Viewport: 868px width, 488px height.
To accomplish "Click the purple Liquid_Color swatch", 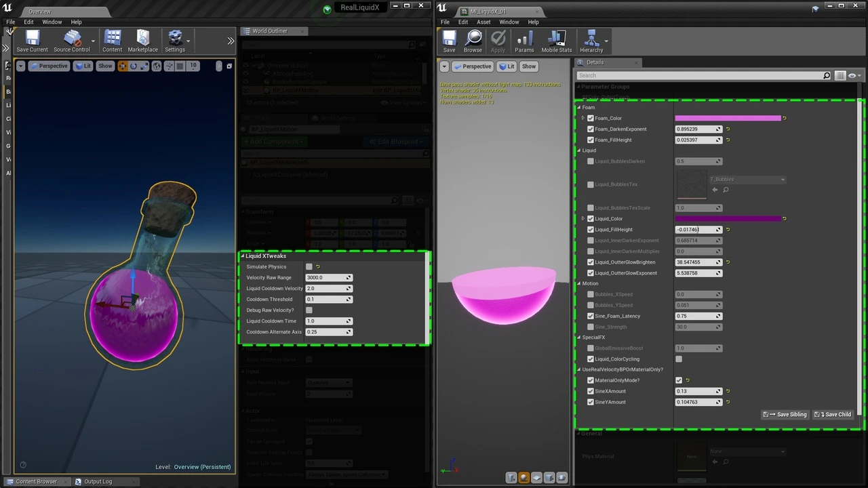I will [728, 219].
